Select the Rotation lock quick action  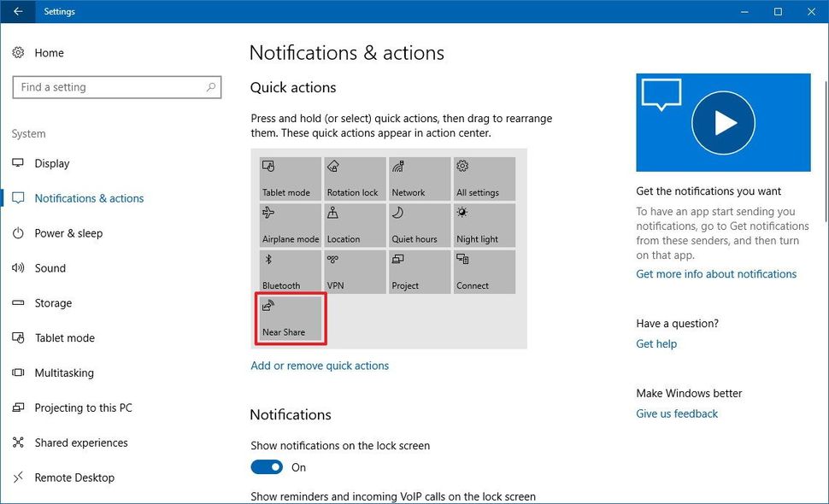pos(354,178)
